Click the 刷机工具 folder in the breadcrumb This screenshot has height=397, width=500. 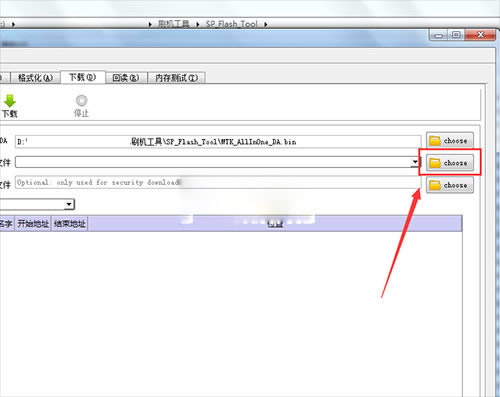(173, 24)
